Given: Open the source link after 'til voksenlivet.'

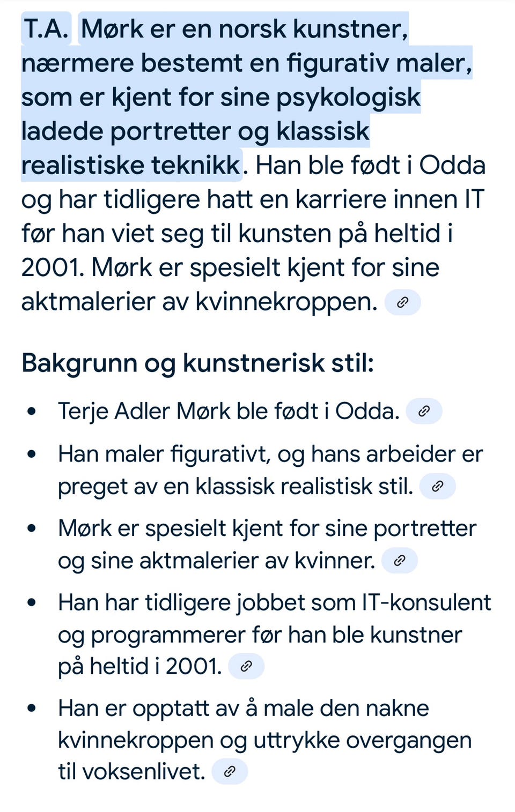Looking at the screenshot, I should coord(230,771).
